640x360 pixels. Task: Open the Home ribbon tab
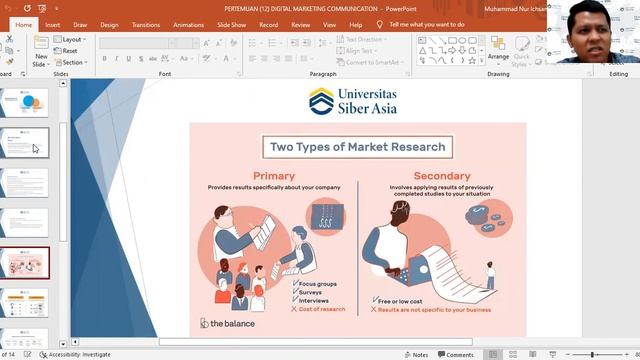pos(24,25)
